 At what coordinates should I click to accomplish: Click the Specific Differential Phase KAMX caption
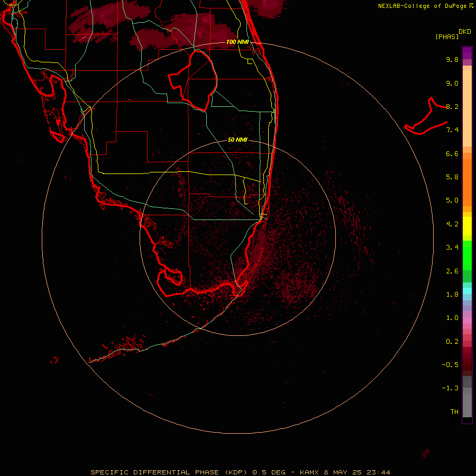pyautogui.click(x=240, y=472)
